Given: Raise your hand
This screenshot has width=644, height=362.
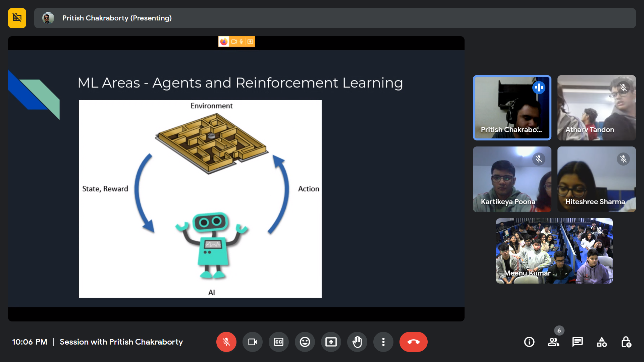Looking at the screenshot, I should 357,342.
